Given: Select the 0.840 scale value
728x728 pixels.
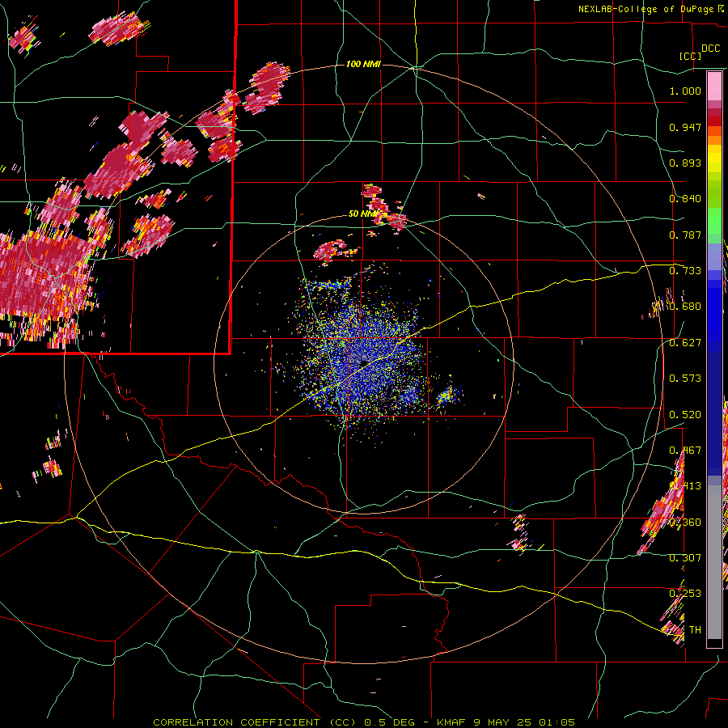Looking at the screenshot, I should pyautogui.click(x=685, y=199).
